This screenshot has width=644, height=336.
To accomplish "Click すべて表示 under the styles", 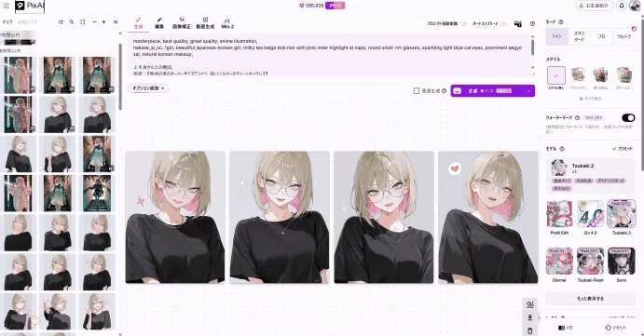I will click(590, 99).
